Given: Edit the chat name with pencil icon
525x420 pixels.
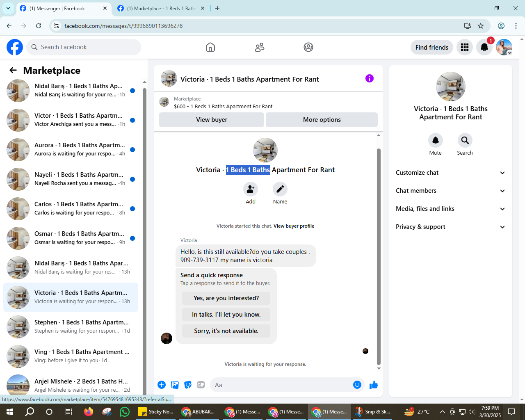Looking at the screenshot, I should click(x=280, y=189).
